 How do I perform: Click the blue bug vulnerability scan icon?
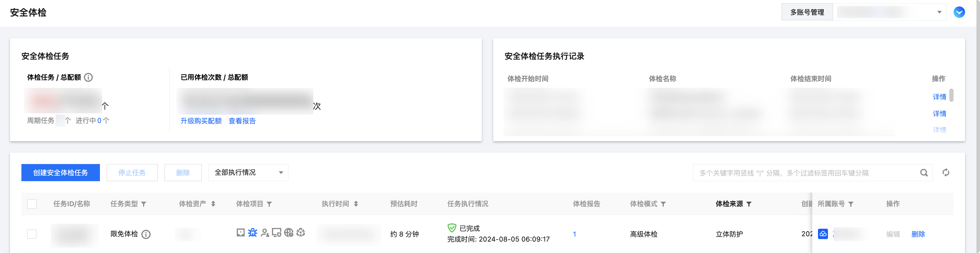(x=253, y=232)
